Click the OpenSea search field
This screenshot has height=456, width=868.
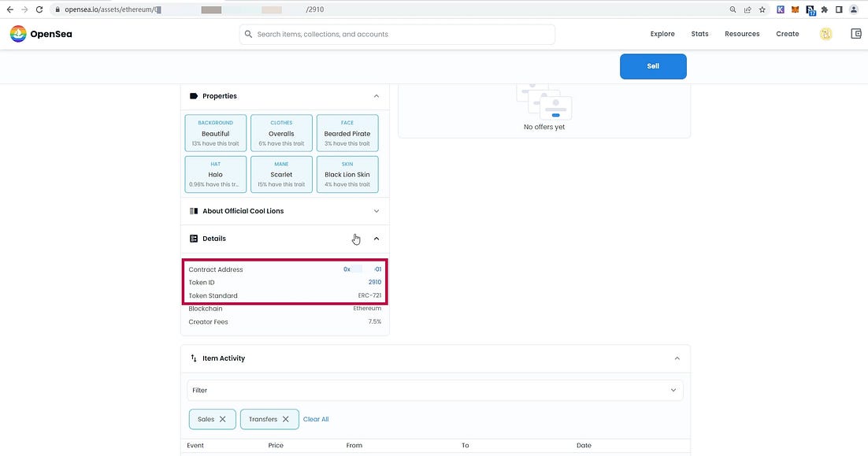397,35
